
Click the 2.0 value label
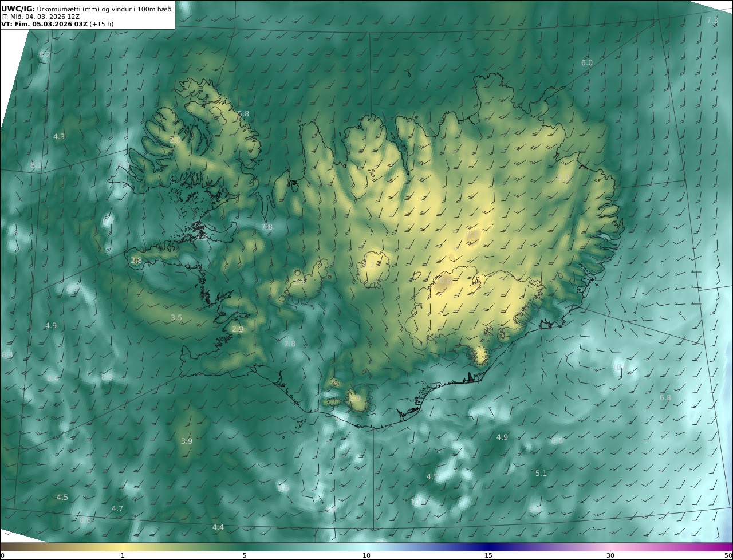(175, 140)
